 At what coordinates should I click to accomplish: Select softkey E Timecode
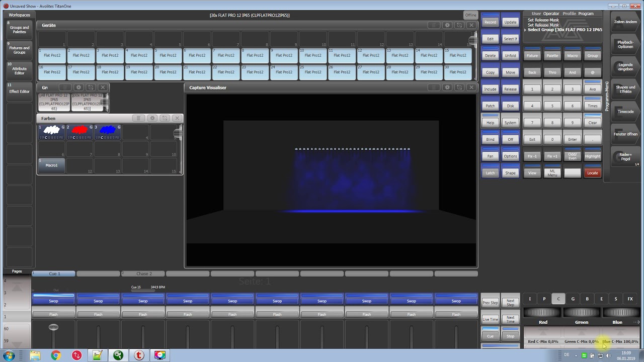[625, 112]
